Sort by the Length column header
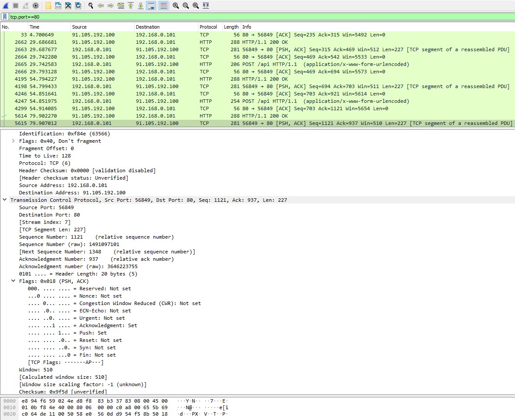 [x=231, y=27]
